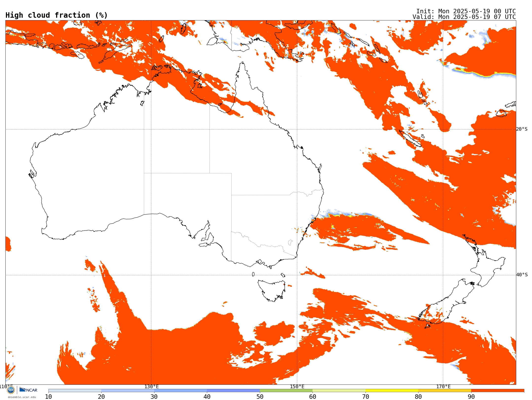Click the 20°S latitude label
532x400 pixels.
[x=522, y=129]
